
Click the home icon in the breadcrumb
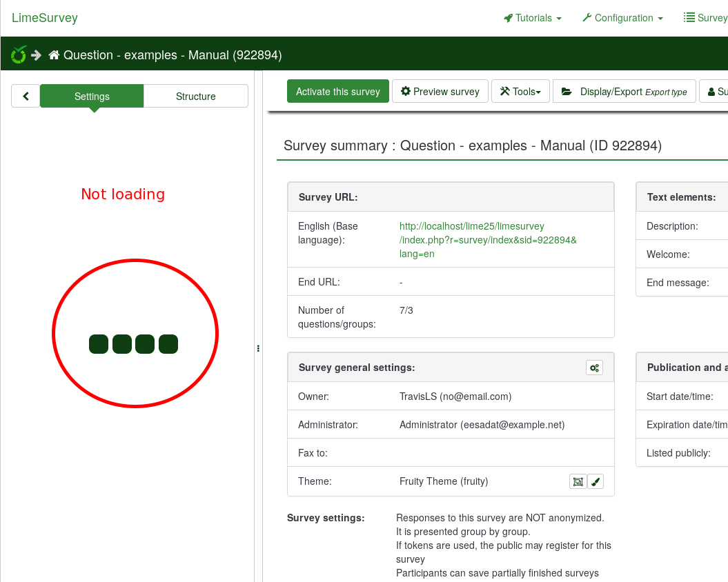click(x=54, y=55)
